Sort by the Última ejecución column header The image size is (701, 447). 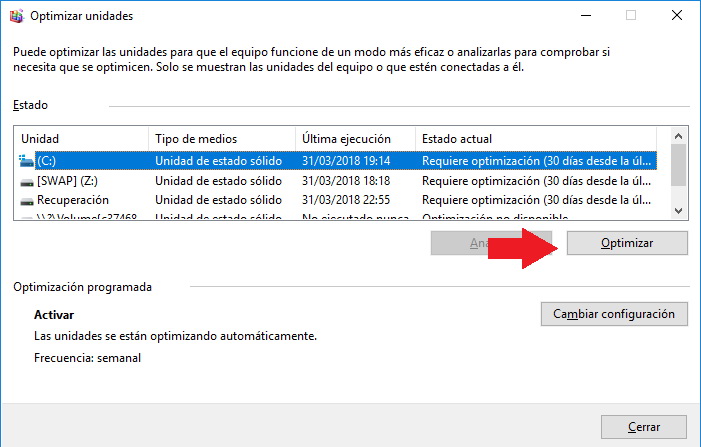[x=355, y=138]
